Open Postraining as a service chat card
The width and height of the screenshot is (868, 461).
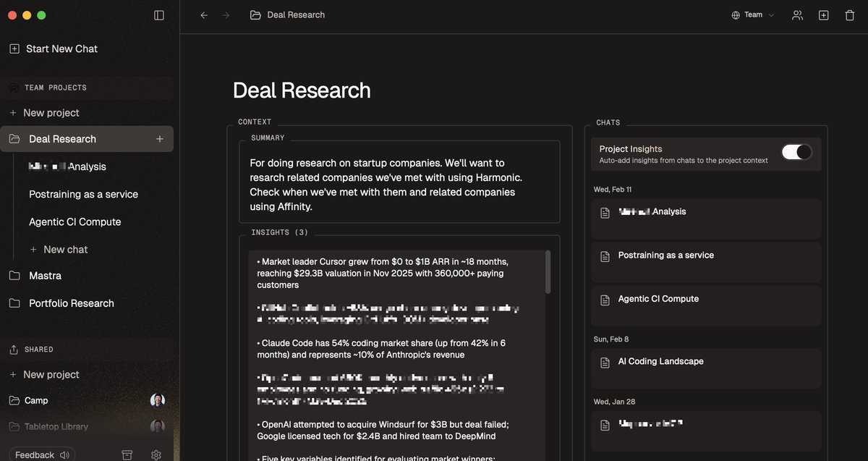pyautogui.click(x=706, y=262)
